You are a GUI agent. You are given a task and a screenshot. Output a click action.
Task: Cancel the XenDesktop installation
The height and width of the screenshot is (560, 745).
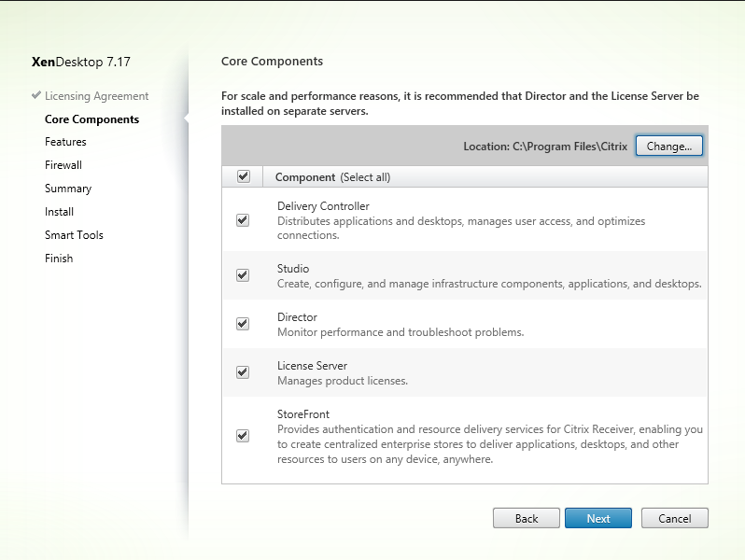(675, 518)
